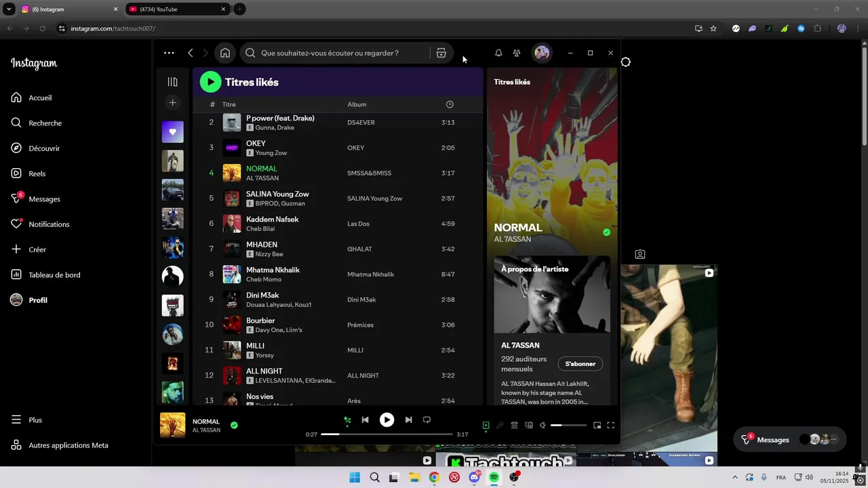Open browser tab search dropdown arrow

[x=9, y=9]
